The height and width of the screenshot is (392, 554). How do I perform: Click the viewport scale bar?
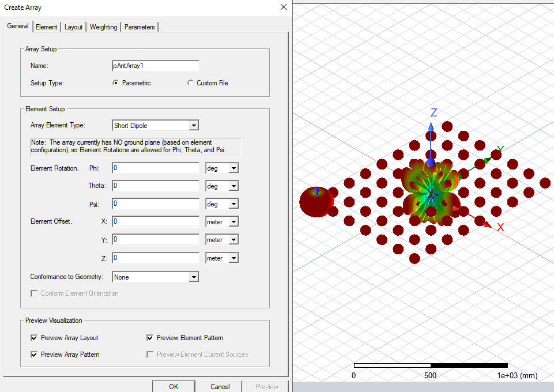[x=429, y=365]
